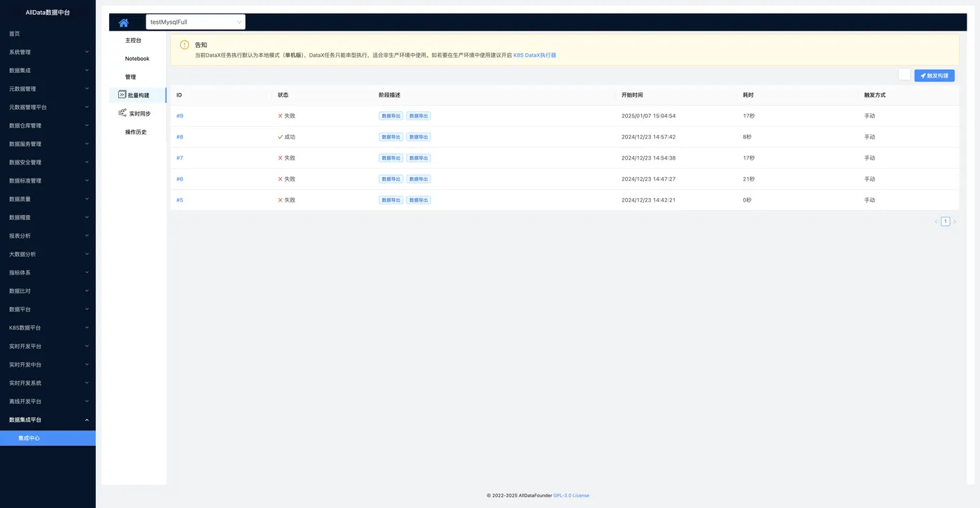Open the Notebook section
The image size is (980, 508).
[137, 59]
